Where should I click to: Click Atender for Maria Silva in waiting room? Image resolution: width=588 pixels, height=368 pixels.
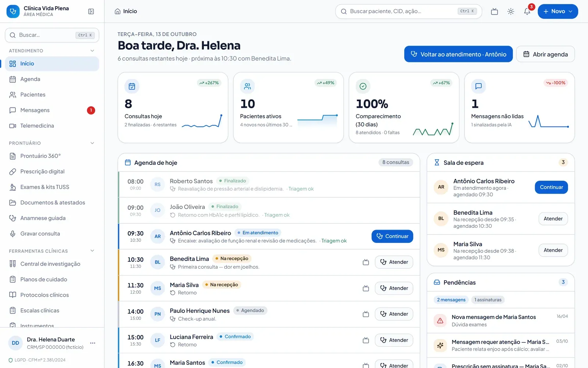click(x=553, y=250)
